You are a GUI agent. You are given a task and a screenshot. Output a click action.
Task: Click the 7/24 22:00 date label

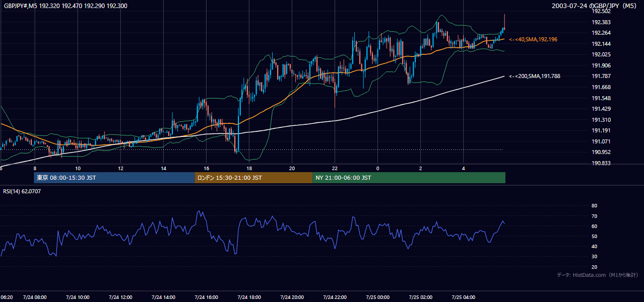point(335,297)
